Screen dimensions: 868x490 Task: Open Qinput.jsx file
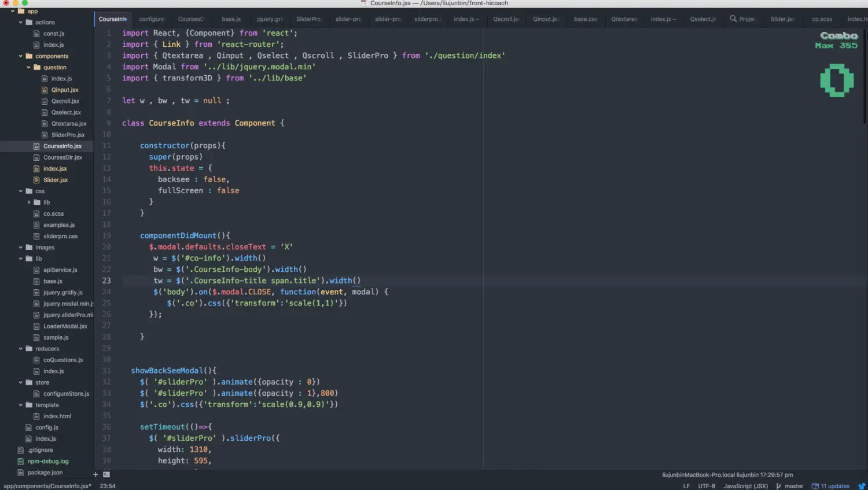click(65, 90)
